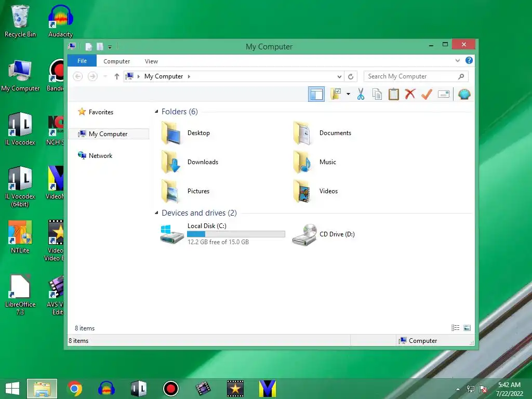The width and height of the screenshot is (532, 399).
Task: Select Favorites in navigation pane
Action: [96, 112]
